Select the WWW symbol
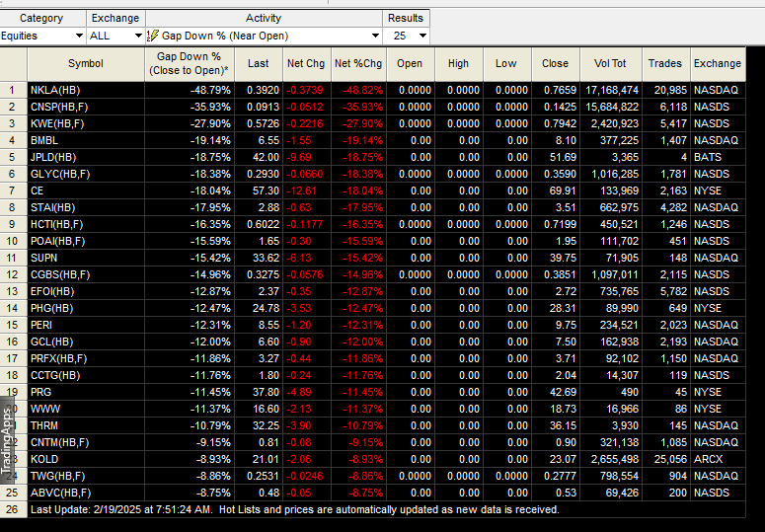Viewport: 765px width, 532px height. pos(44,409)
